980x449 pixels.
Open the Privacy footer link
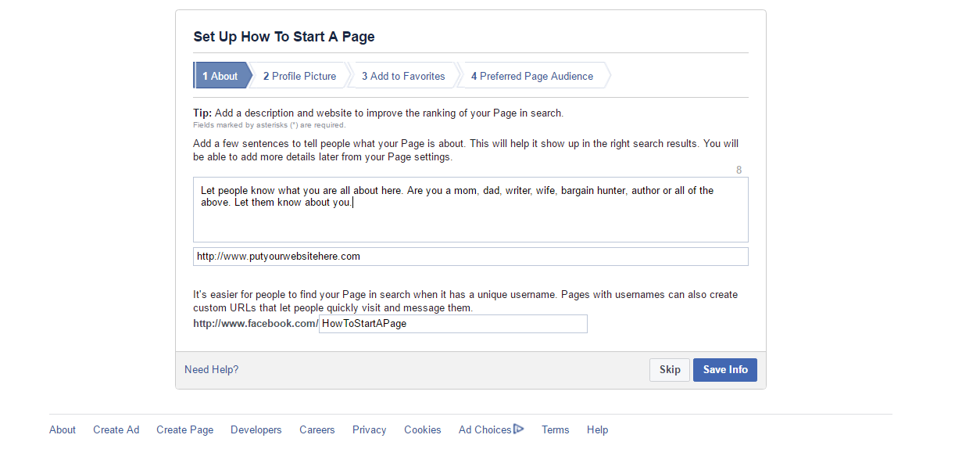pos(370,429)
